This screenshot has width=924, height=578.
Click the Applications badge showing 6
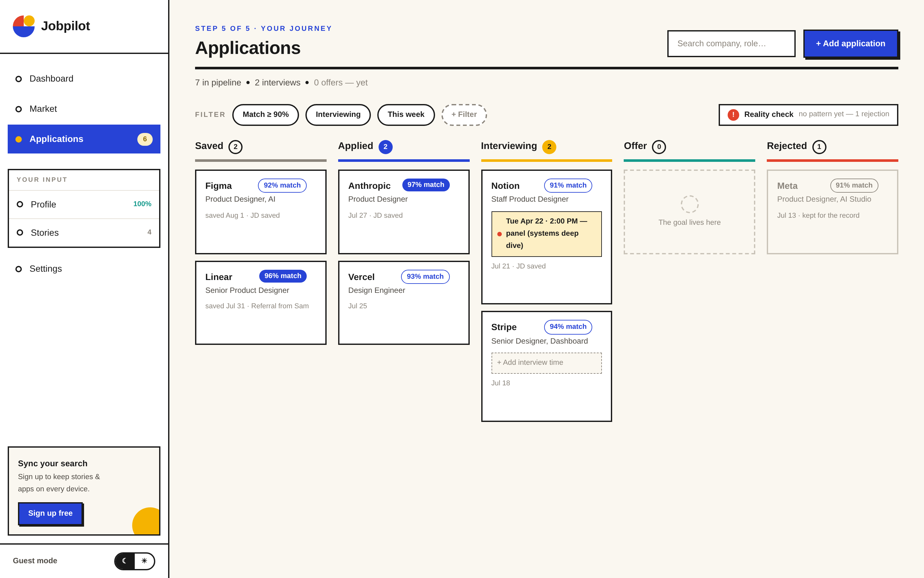[x=145, y=139]
